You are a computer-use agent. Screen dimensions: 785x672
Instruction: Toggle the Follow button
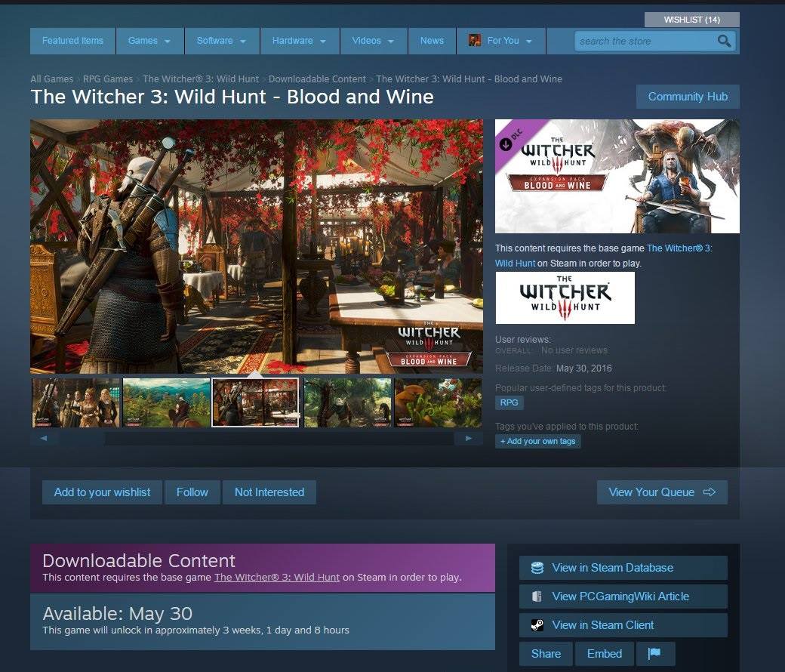coord(192,492)
